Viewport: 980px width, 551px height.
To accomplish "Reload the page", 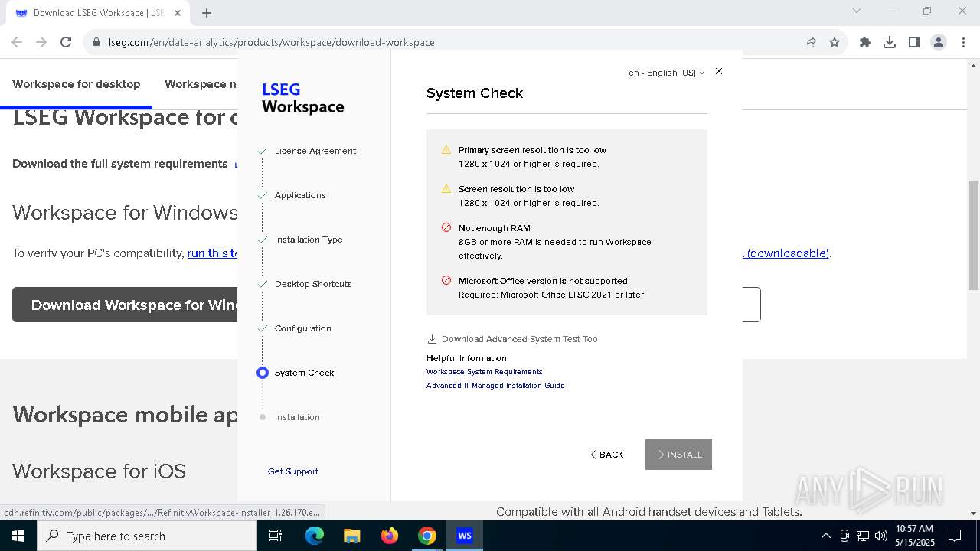I will [66, 42].
